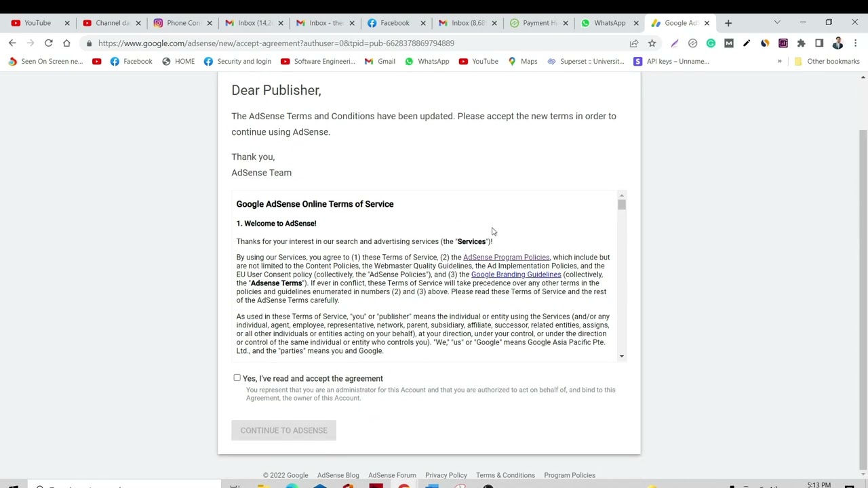The height and width of the screenshot is (488, 868).
Task: Switch to the YouTube tab
Action: tap(38, 23)
